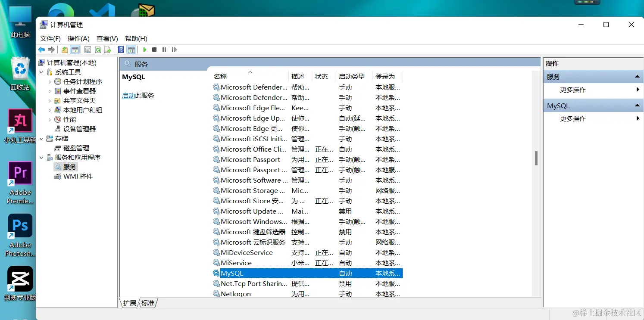Click the stop service square icon
The height and width of the screenshot is (320, 644).
[x=154, y=50]
